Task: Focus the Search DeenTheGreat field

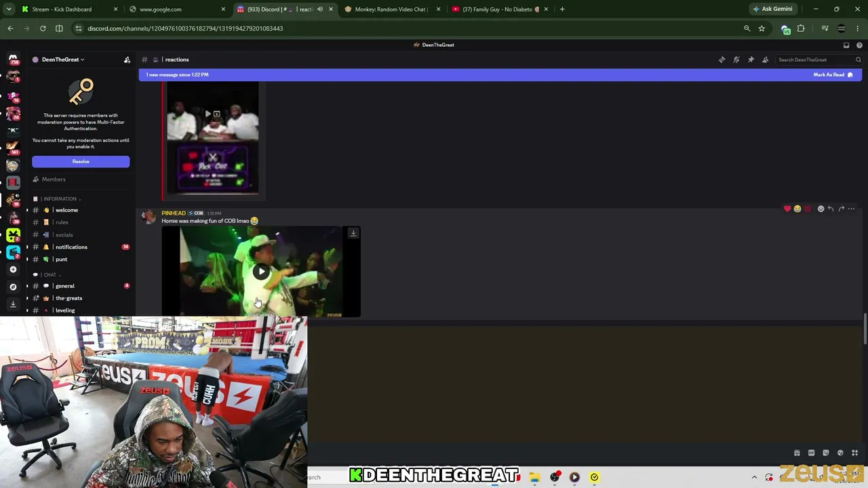Action: tap(819, 60)
